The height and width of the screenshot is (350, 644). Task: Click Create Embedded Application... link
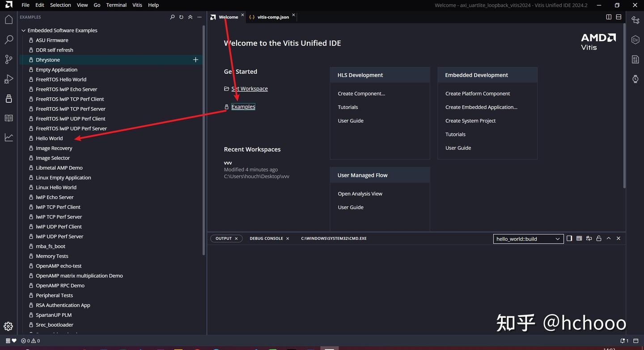pos(481,107)
